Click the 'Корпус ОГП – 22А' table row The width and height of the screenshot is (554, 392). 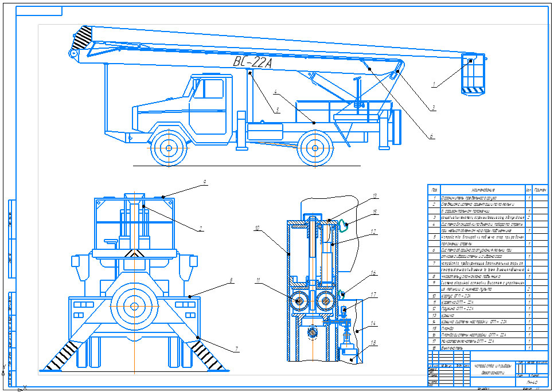coord(488,296)
